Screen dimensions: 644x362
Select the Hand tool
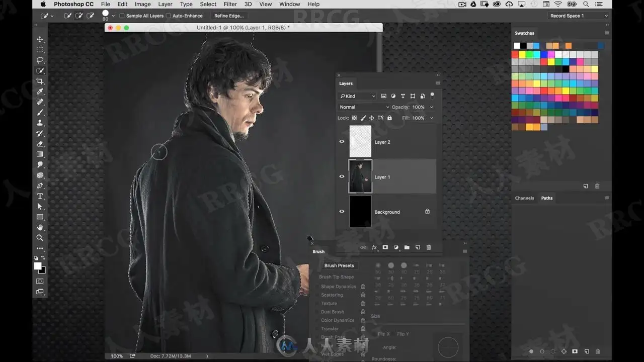(x=40, y=228)
